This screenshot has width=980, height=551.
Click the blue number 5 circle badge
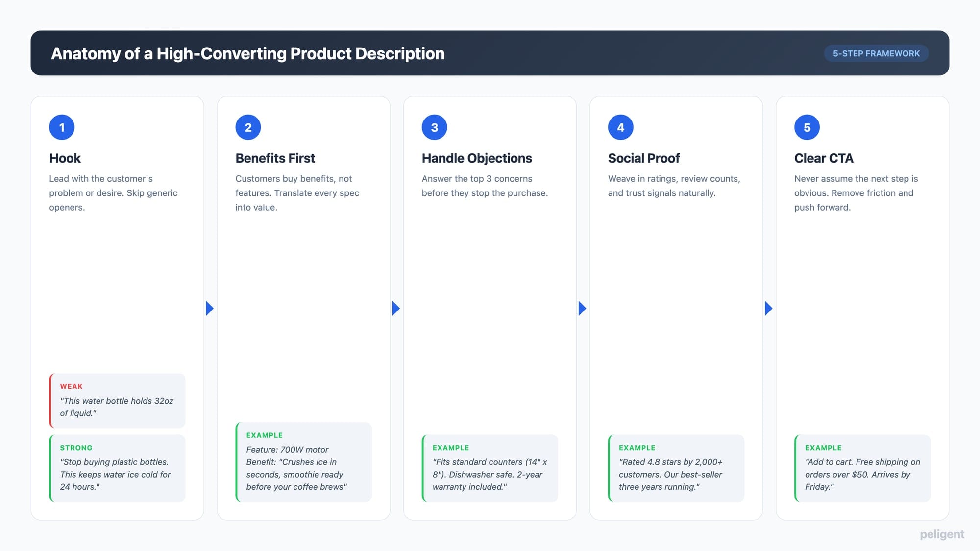pyautogui.click(x=807, y=127)
